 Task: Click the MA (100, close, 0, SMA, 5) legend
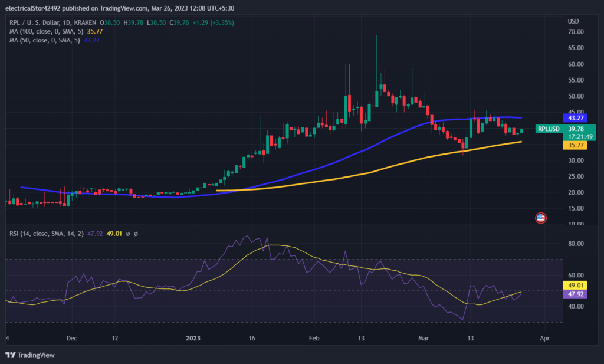(x=46, y=32)
